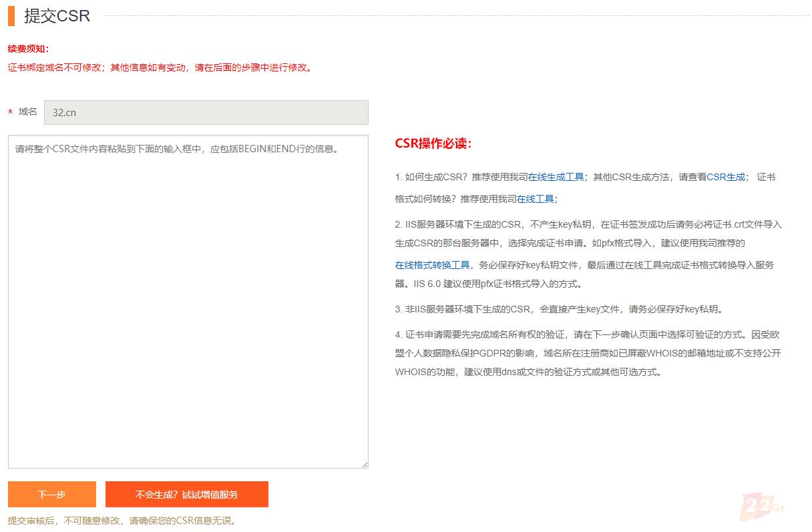Viewport: 812px width, 532px height.
Task: Click the 域名 field label
Action: (27, 111)
